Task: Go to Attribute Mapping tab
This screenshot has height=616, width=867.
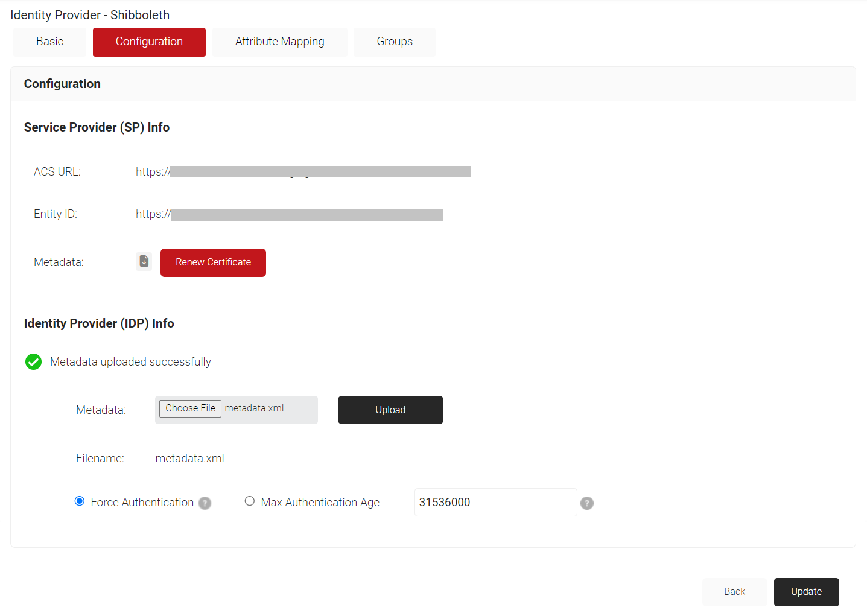Action: [x=279, y=42]
